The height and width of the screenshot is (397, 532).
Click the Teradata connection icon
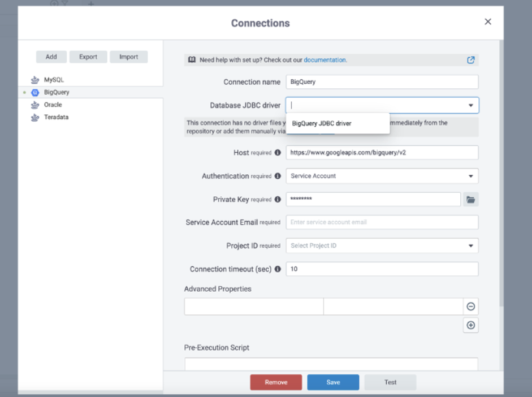(x=35, y=118)
